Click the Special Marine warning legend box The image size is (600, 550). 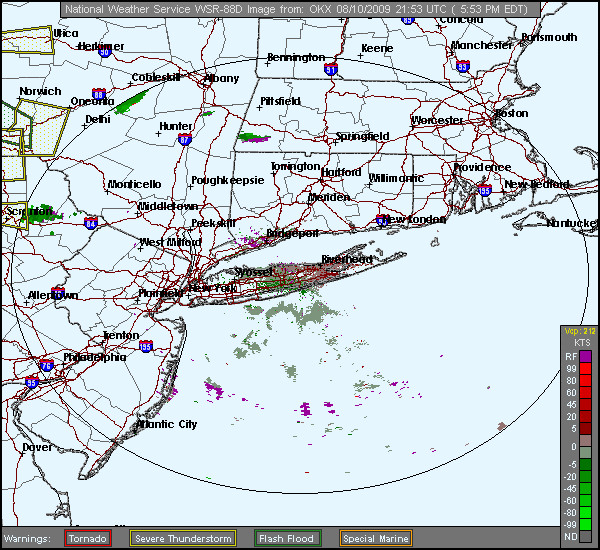(376, 538)
